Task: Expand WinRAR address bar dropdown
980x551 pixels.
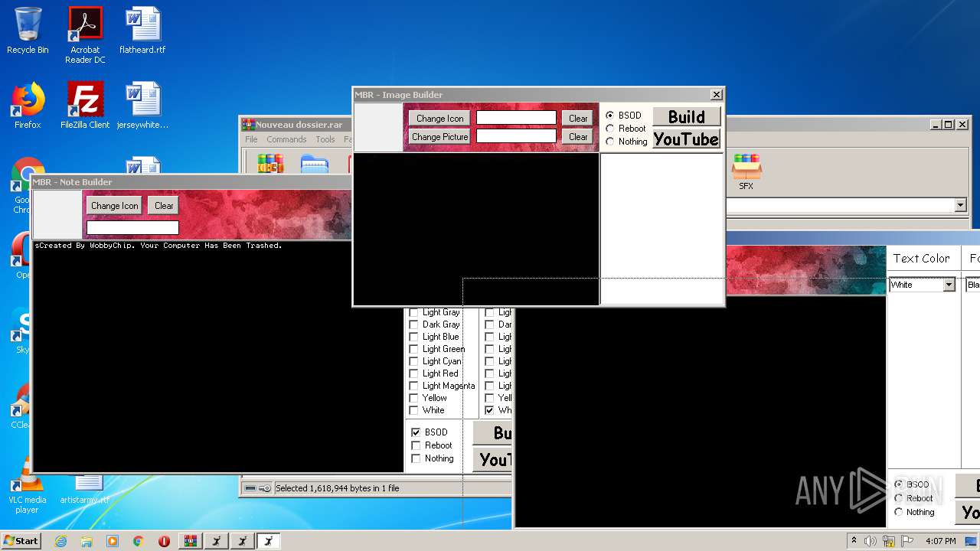Action: [960, 205]
